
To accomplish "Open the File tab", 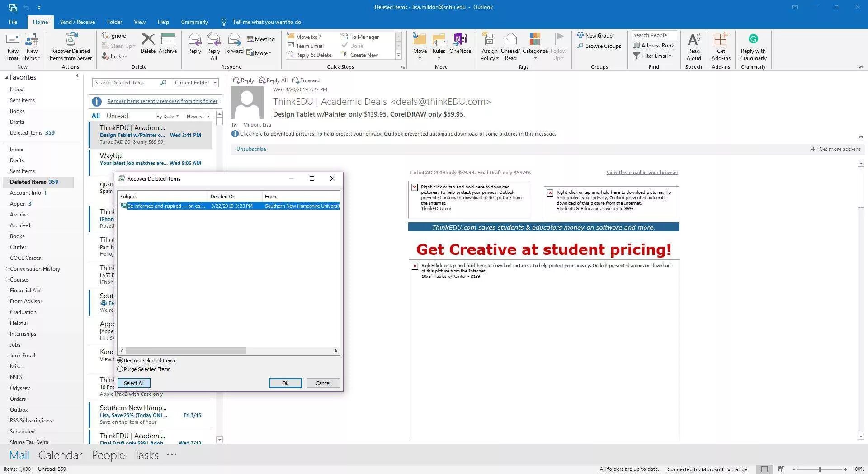I will point(13,22).
